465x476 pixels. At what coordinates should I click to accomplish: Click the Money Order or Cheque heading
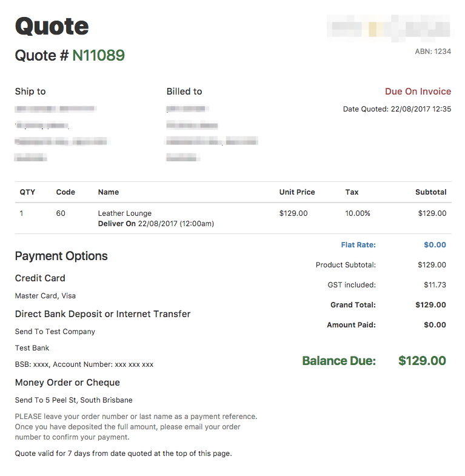coord(67,383)
